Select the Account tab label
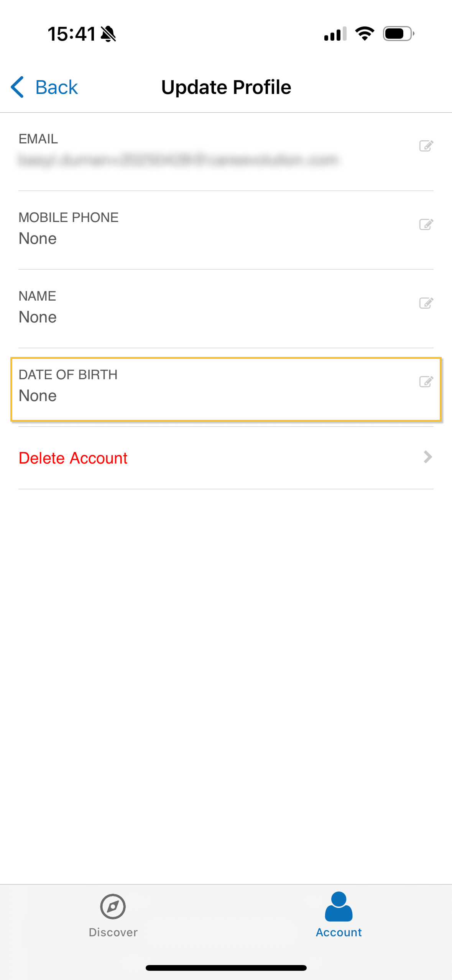The height and width of the screenshot is (980, 452). point(339,932)
